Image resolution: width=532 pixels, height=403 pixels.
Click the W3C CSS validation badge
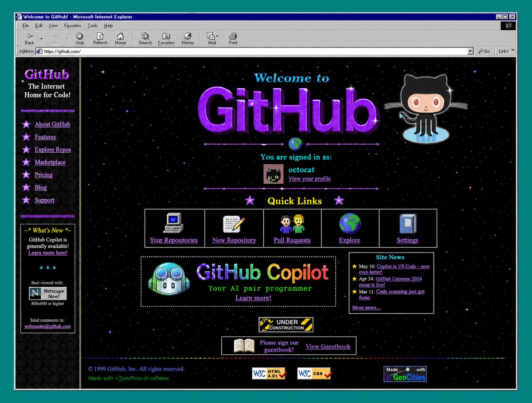[x=314, y=374]
